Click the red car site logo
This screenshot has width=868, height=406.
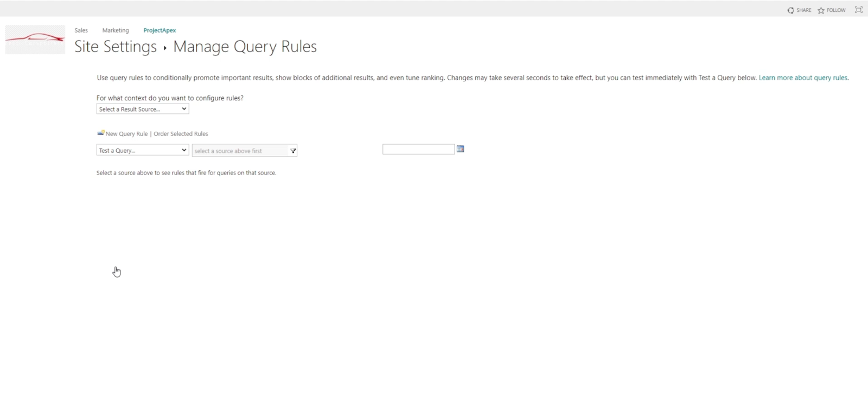[35, 40]
